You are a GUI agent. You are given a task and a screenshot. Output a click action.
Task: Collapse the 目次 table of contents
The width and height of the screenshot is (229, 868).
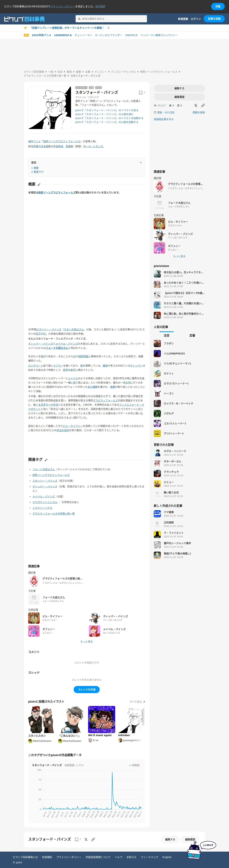[x=141, y=162]
